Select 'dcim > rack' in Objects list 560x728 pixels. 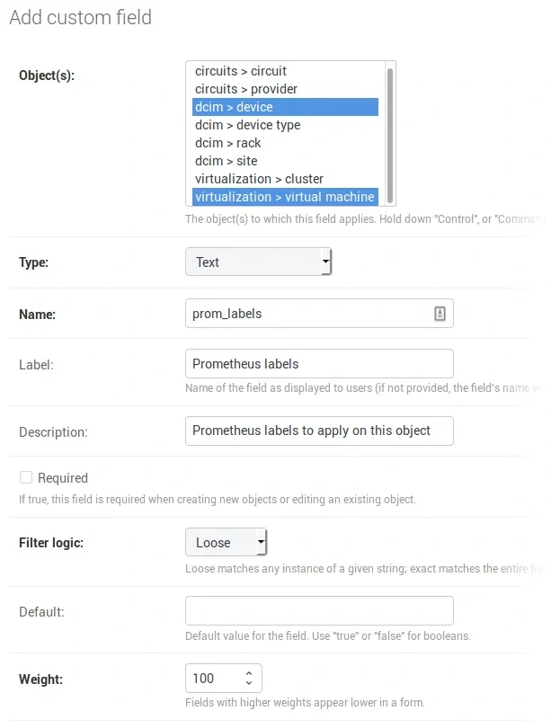coord(228,143)
